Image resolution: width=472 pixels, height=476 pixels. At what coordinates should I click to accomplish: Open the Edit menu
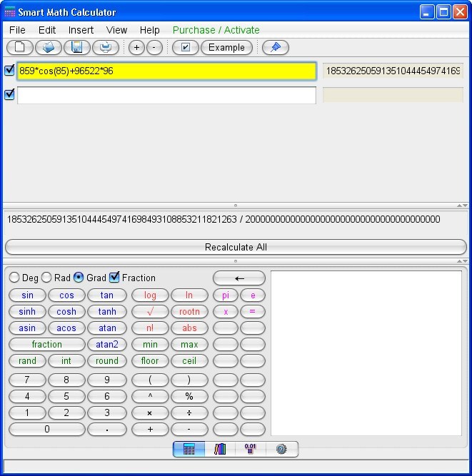[47, 30]
